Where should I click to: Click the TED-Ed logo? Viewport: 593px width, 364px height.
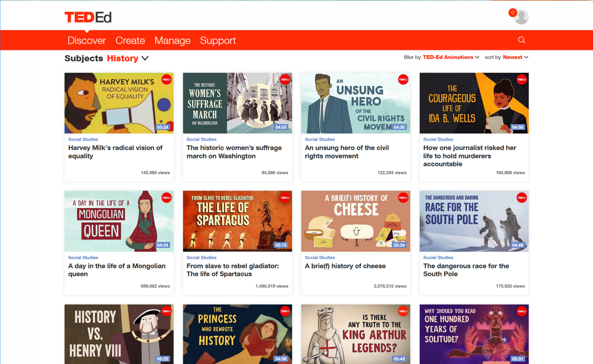coord(88,17)
